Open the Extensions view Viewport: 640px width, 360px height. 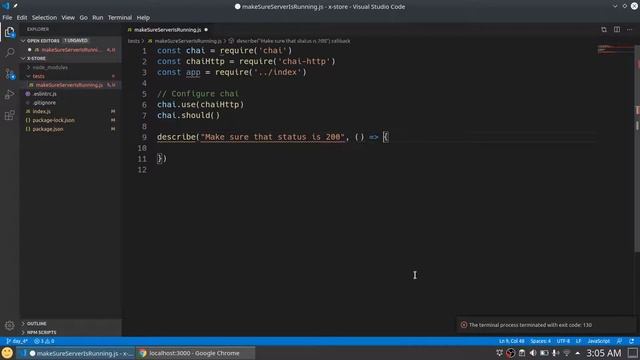(10, 116)
